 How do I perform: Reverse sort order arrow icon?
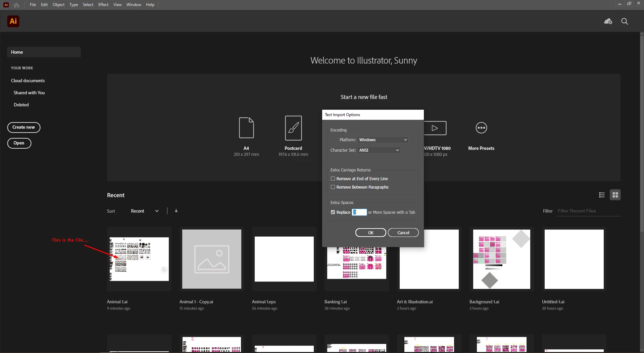pos(176,211)
